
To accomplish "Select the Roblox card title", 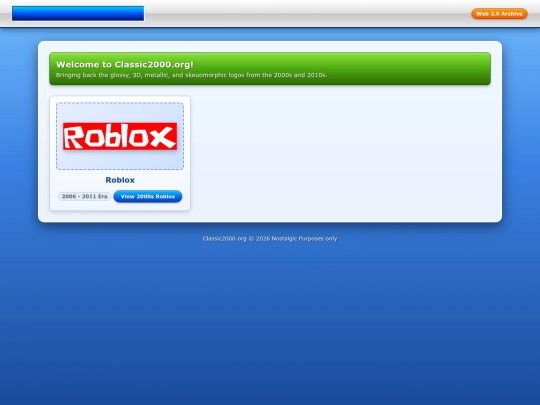I will (120, 180).
